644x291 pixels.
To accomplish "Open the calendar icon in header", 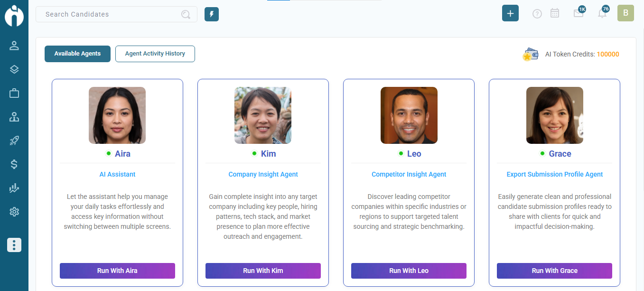I will point(554,13).
